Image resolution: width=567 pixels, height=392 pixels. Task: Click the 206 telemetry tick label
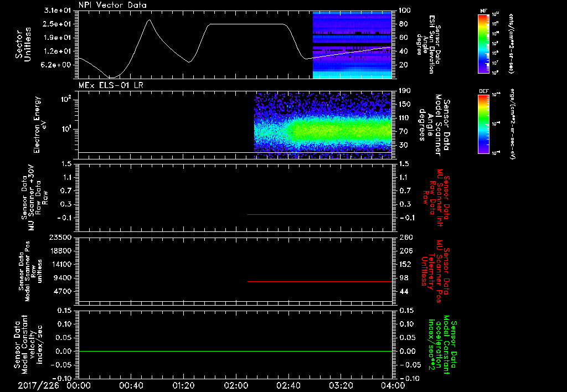click(405, 251)
